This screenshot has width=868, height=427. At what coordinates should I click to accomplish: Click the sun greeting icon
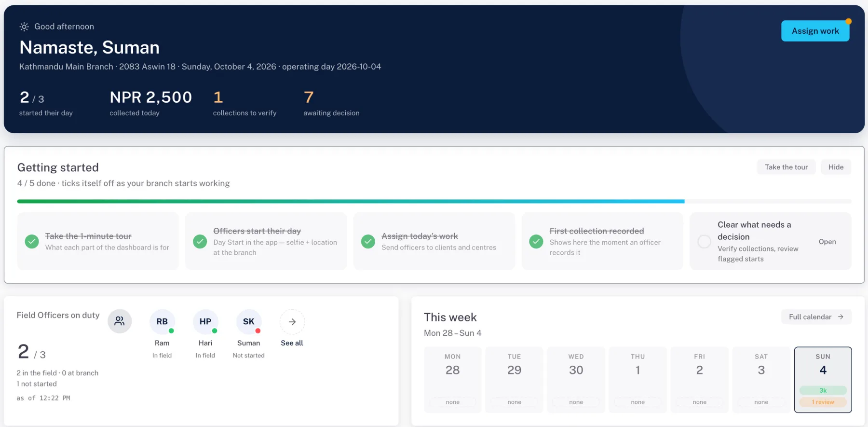click(x=24, y=27)
